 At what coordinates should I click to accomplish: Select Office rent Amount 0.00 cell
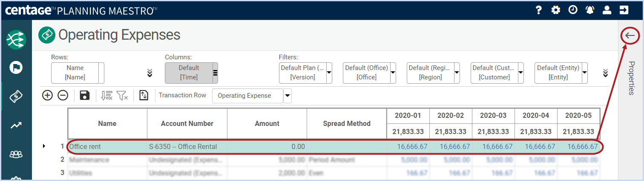[x=267, y=146]
